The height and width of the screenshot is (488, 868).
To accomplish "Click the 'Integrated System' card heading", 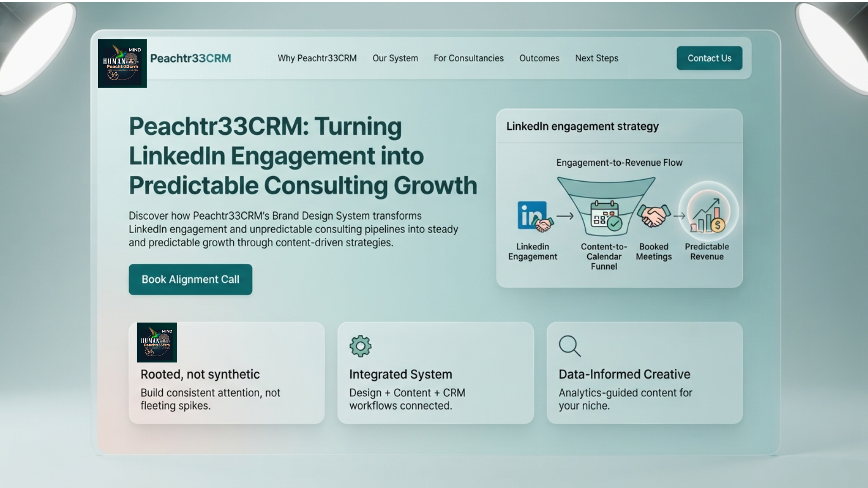I will pyautogui.click(x=401, y=374).
